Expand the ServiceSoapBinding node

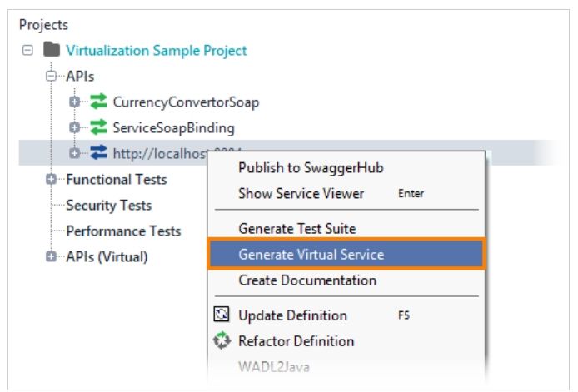click(76, 128)
